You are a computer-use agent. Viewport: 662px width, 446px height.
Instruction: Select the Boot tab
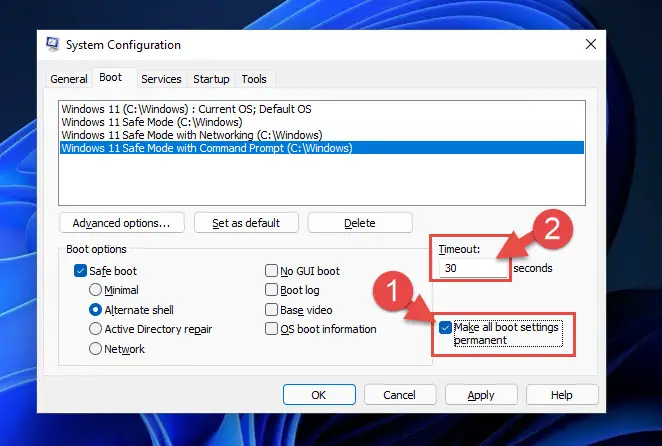click(x=111, y=77)
